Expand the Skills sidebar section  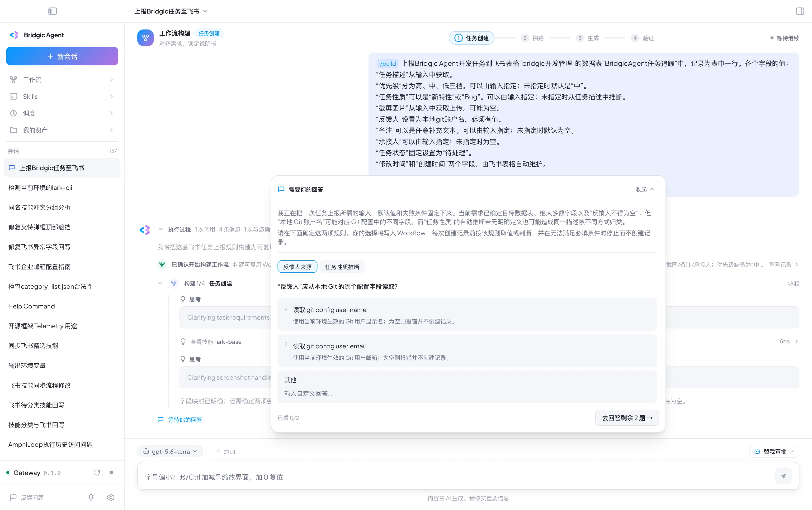(x=111, y=96)
